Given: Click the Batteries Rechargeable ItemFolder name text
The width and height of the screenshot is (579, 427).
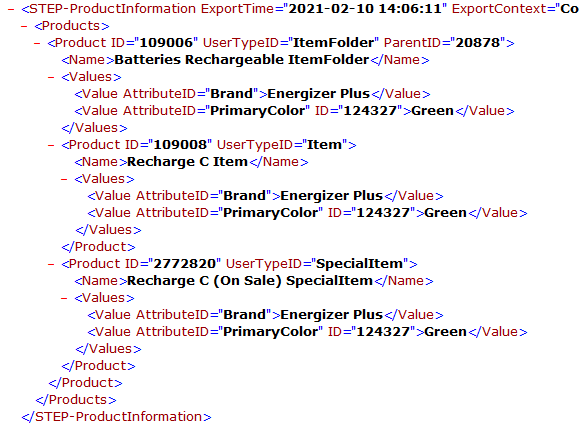Looking at the screenshot, I should pos(242,60).
